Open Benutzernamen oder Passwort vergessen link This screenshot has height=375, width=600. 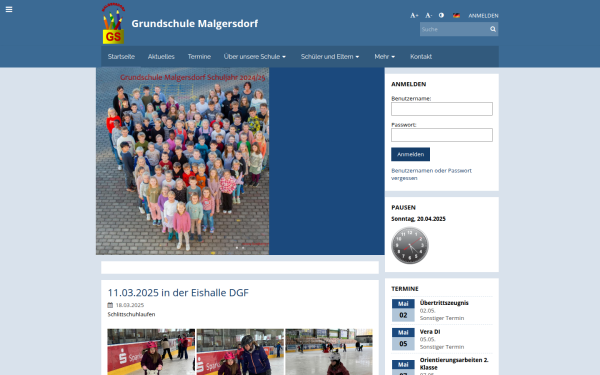(431, 174)
